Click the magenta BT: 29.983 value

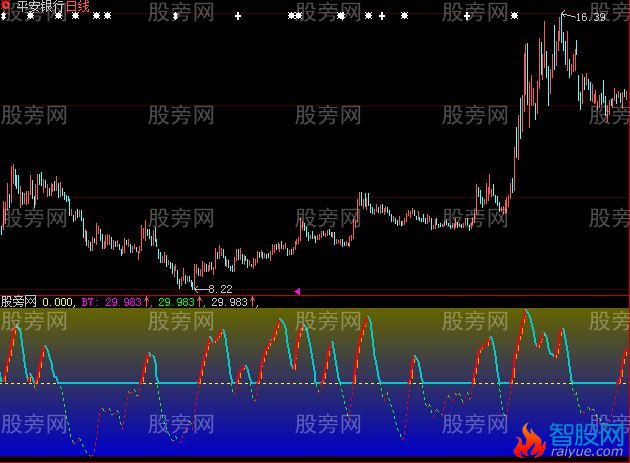pos(111,302)
